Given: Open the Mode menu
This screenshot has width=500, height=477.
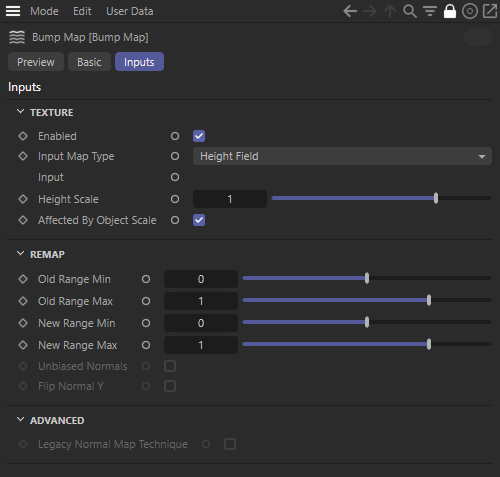Looking at the screenshot, I should [x=44, y=11].
